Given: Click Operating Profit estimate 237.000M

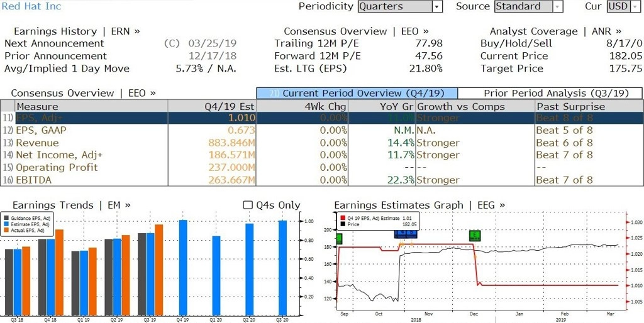Looking at the screenshot, I should click(x=233, y=167).
